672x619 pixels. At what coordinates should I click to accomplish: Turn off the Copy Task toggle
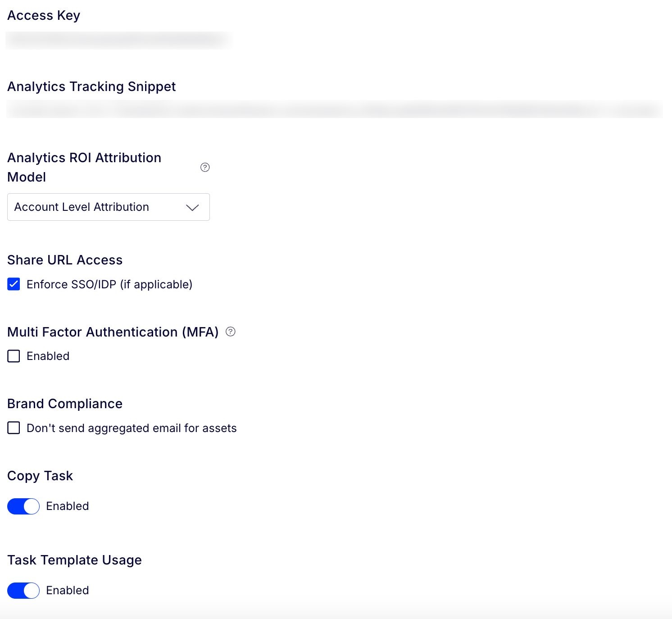click(23, 506)
